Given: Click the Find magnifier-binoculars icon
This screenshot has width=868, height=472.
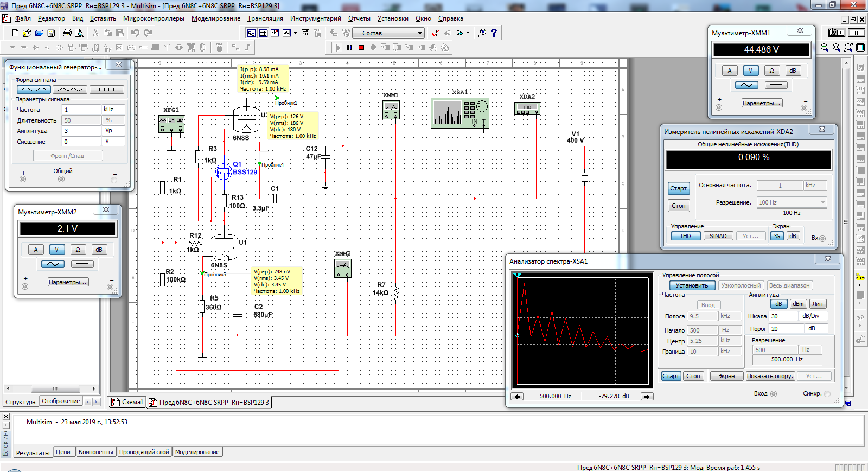Looking at the screenshot, I should tap(482, 33).
